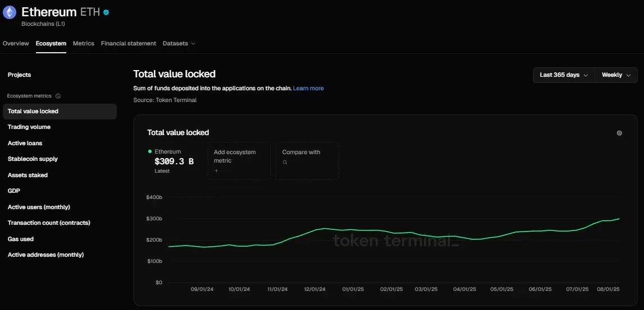Select Active addresses (monthly) metric
This screenshot has height=310, width=644.
point(45,255)
